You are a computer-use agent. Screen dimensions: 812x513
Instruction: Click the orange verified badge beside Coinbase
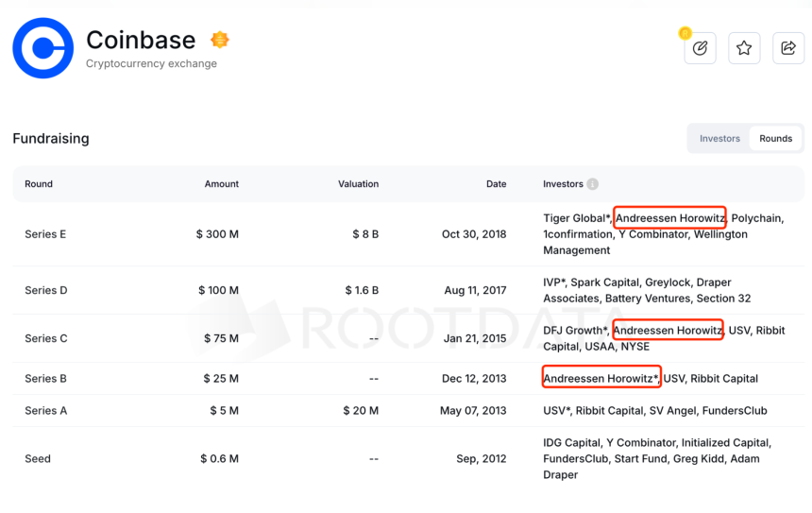220,40
